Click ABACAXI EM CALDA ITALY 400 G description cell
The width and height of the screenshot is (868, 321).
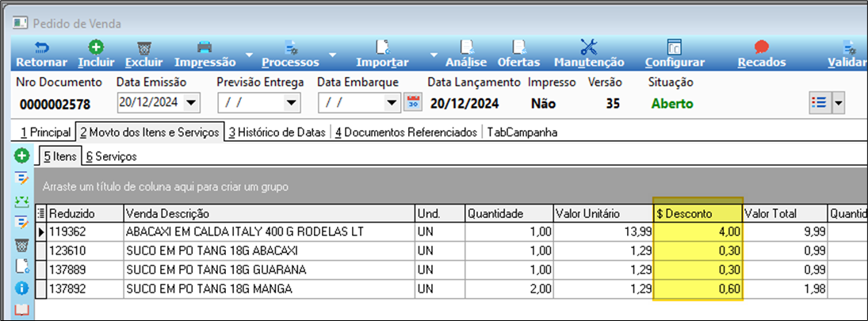click(269, 232)
